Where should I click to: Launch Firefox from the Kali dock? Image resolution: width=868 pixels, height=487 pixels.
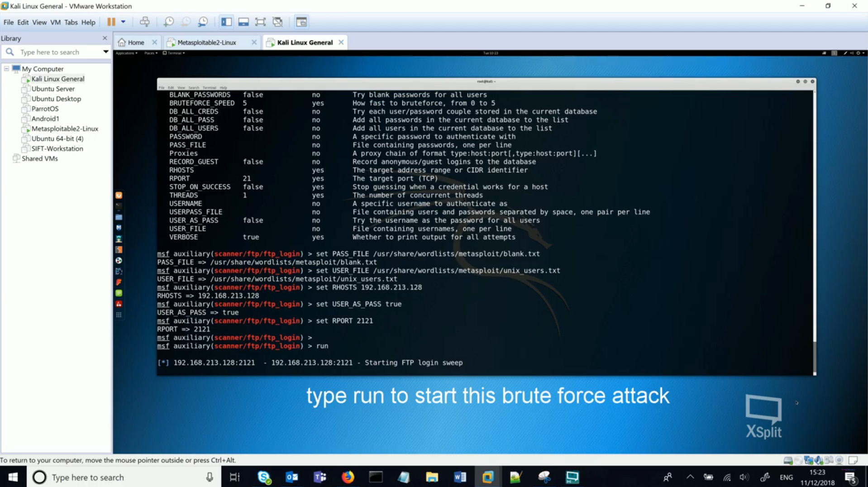click(119, 196)
